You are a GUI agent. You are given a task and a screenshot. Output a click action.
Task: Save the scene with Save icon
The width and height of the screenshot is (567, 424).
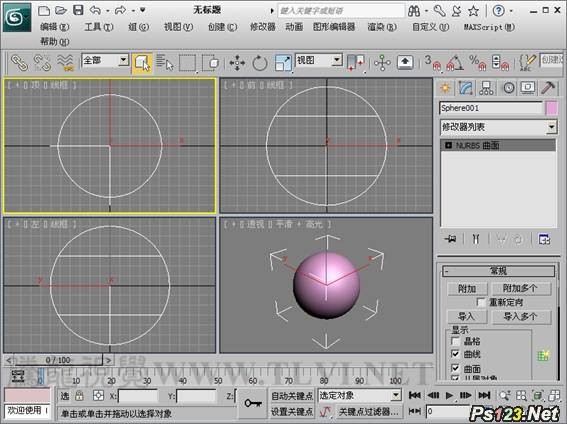[x=78, y=10]
